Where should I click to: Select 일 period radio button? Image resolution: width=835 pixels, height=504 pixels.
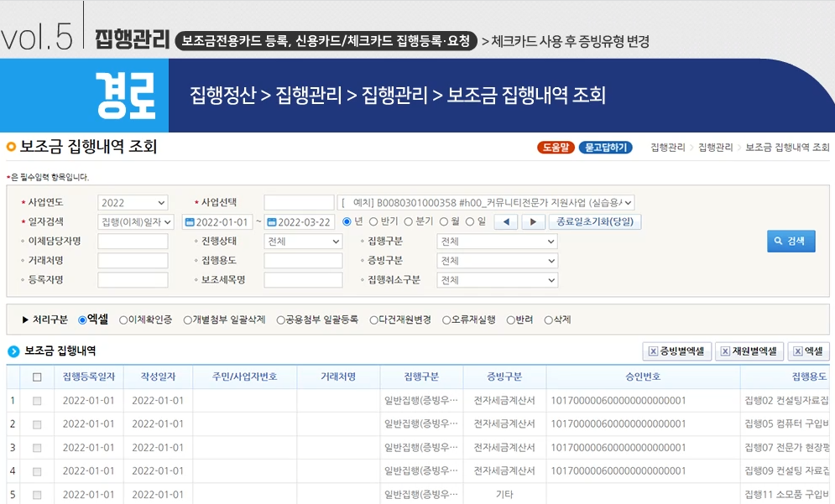click(x=470, y=222)
